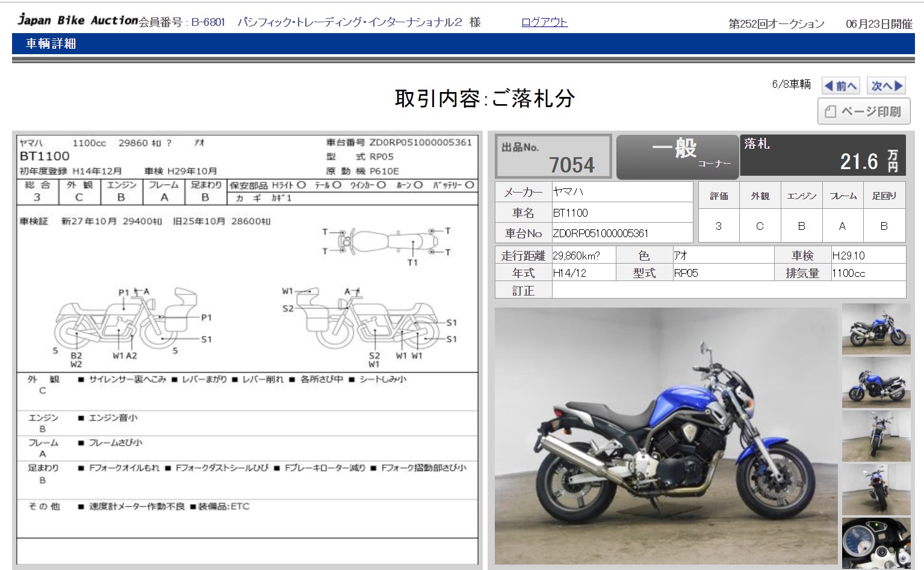
Task: Click the シートしみ小 exterior note
Action: coord(383,379)
